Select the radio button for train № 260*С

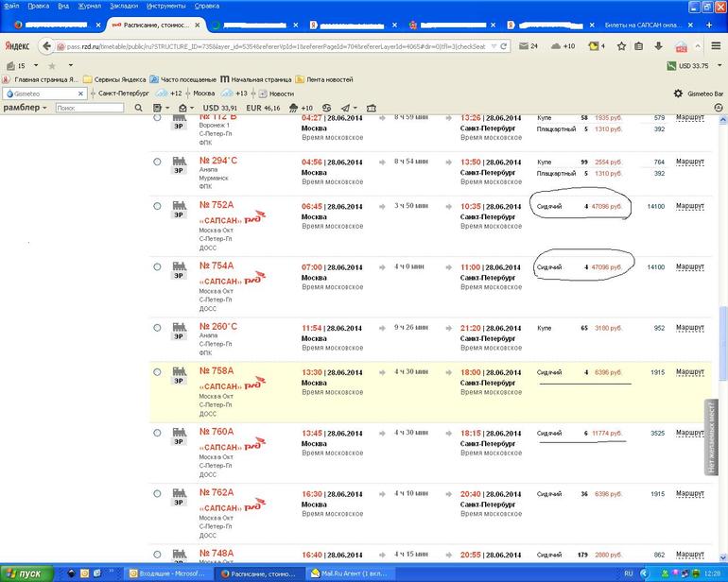tap(157, 328)
